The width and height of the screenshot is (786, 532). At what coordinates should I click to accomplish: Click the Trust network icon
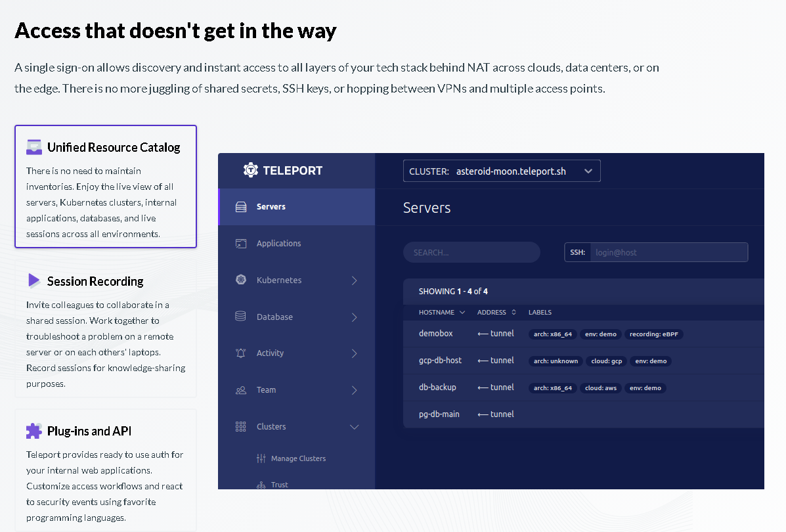click(x=260, y=484)
